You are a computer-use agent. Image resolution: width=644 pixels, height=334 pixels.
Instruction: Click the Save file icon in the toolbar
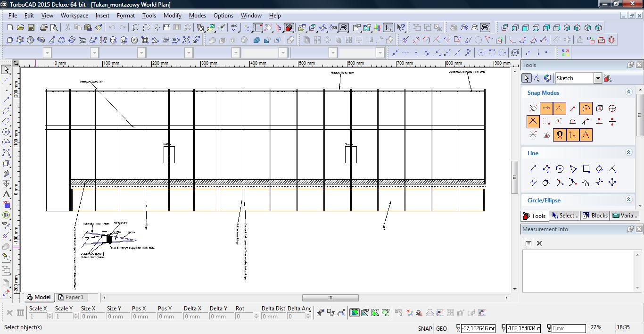point(31,28)
